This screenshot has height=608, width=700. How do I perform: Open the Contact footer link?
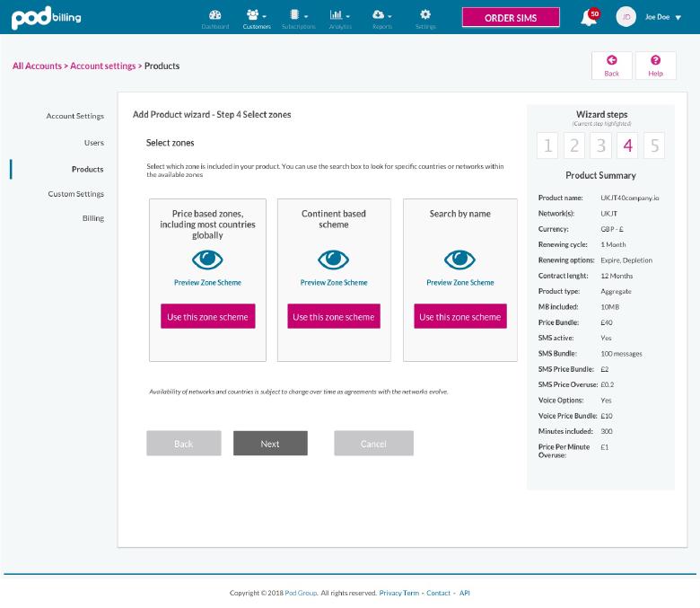click(x=438, y=594)
